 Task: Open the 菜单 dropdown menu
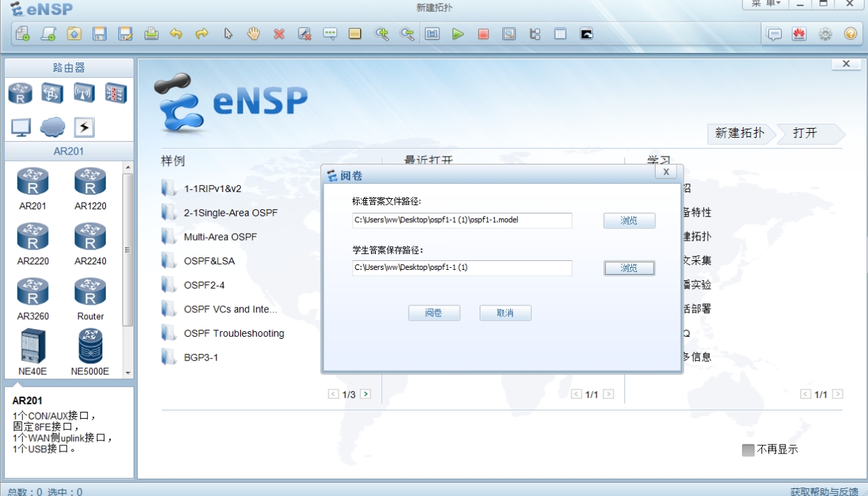click(766, 4)
